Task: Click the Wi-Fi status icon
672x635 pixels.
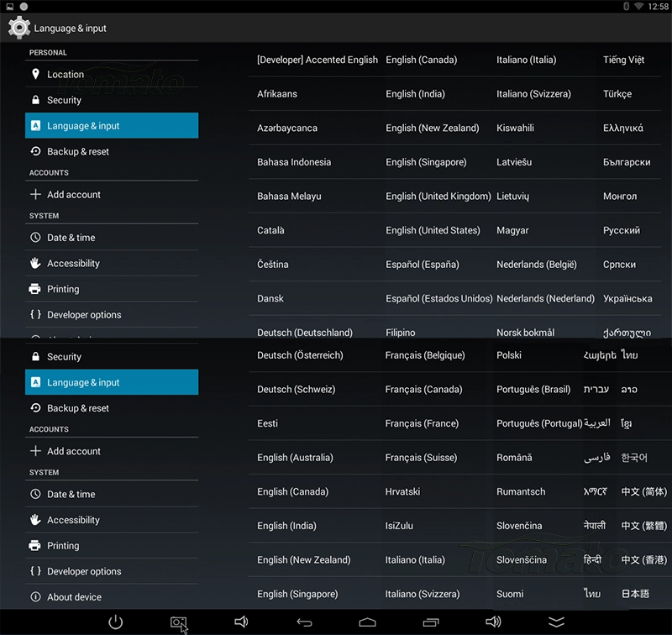Action: (x=638, y=7)
